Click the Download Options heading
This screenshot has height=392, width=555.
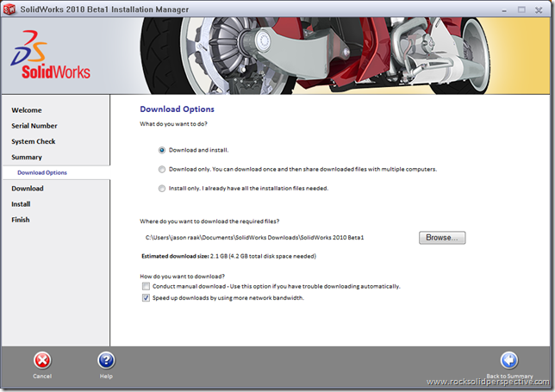pos(177,109)
